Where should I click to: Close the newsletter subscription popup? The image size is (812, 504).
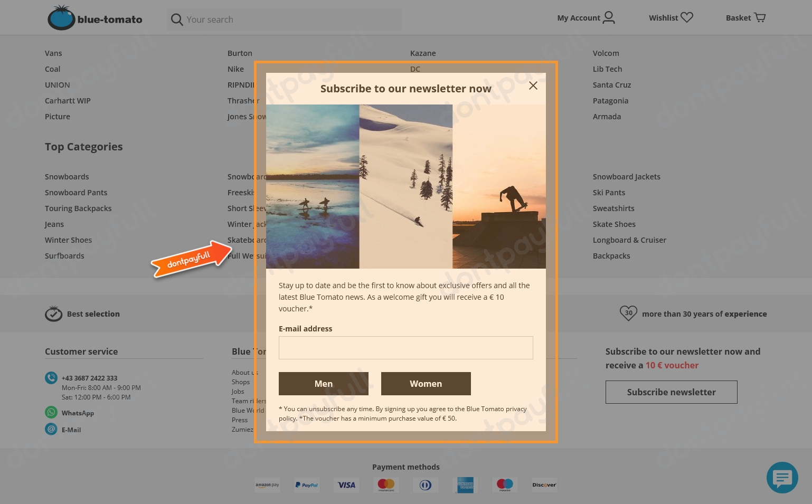pyautogui.click(x=533, y=85)
